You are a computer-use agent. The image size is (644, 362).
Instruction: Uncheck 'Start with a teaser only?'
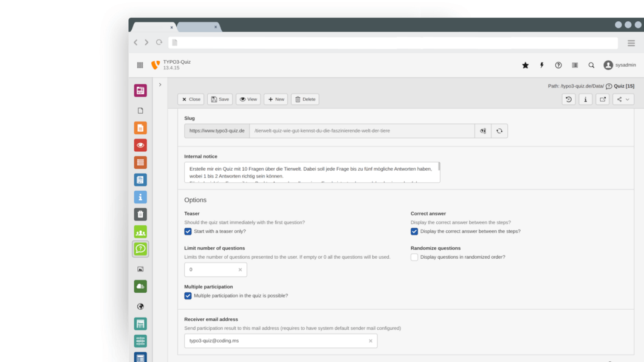[188, 231]
